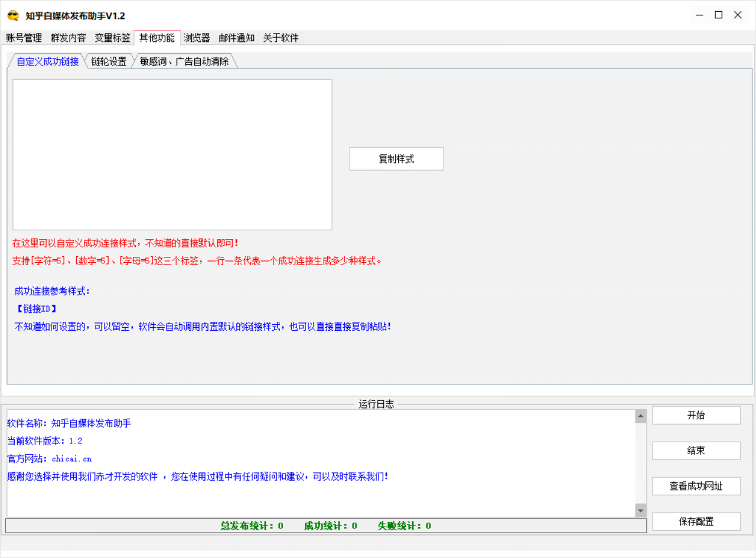Image resolution: width=756 pixels, height=558 pixels.
Task: Click the 【链接ID】 reference style text
Action: pyautogui.click(x=35, y=309)
